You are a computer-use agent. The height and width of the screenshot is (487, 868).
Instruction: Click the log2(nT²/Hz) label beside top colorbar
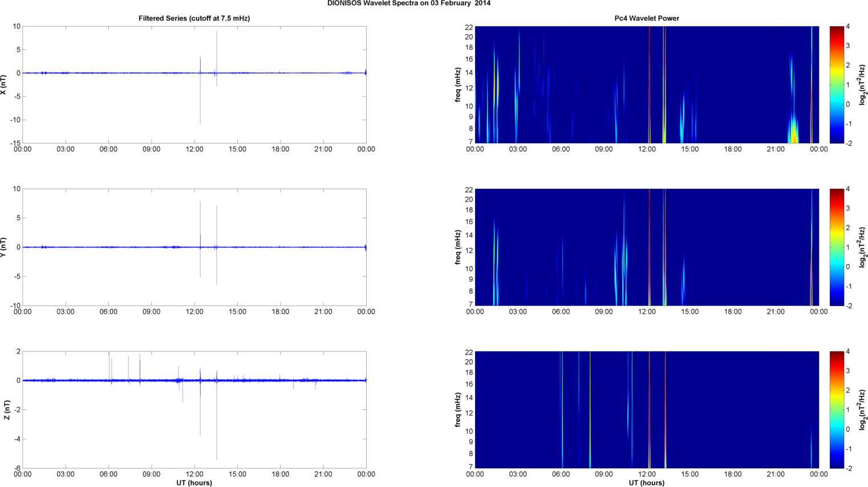[x=862, y=84]
